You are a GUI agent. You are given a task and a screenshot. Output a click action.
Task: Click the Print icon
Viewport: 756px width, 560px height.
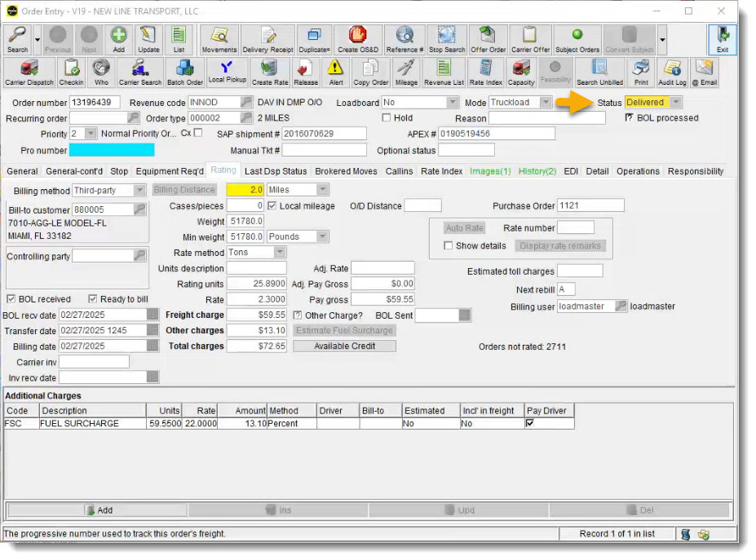point(641,73)
